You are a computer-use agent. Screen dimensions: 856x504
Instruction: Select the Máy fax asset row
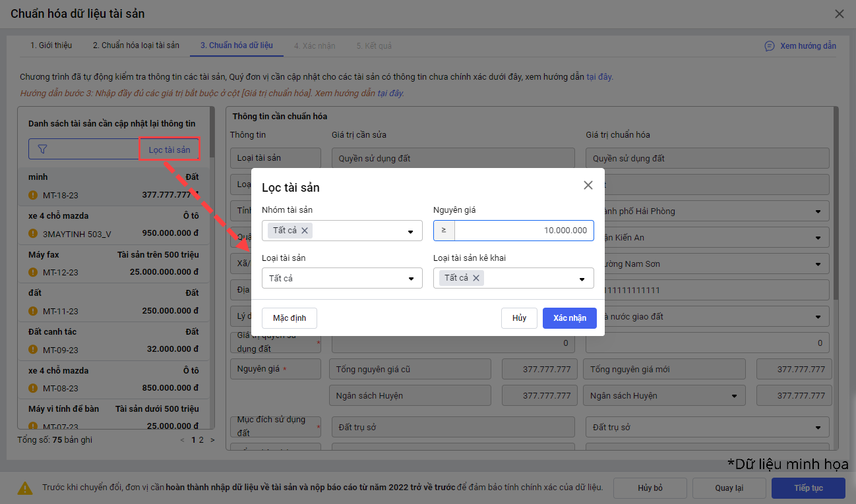coord(113,263)
